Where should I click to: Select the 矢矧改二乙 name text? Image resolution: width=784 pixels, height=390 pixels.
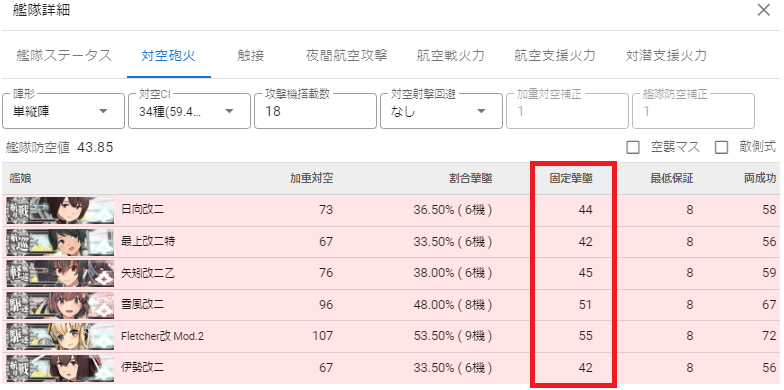pos(148,274)
